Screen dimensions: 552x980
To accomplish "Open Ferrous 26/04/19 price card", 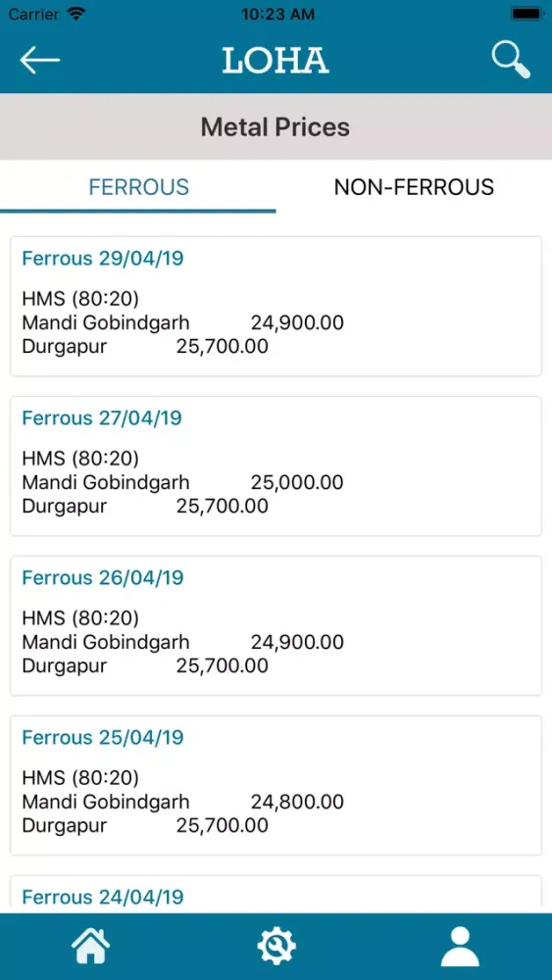I will pyautogui.click(x=276, y=625).
